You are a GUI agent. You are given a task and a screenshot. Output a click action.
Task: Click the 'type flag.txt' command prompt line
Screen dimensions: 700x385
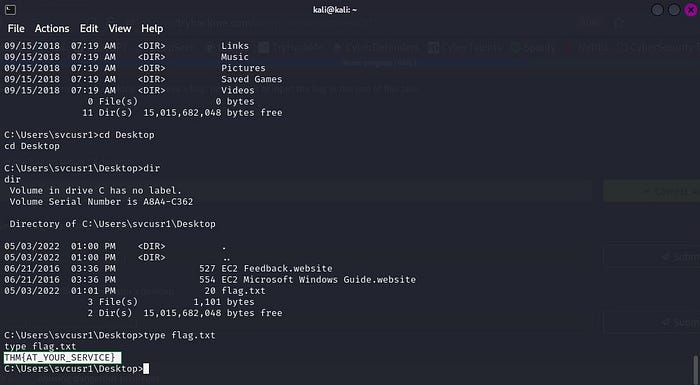tap(110, 335)
